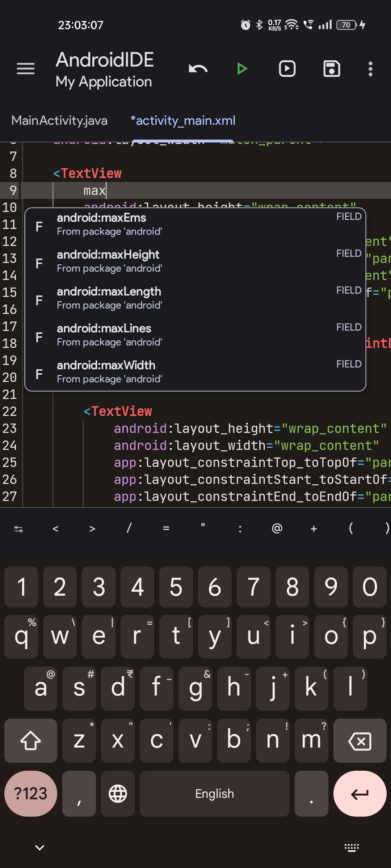Switch to ?123 symbols keyboard
Viewport: 391px width, 868px height.
click(x=30, y=794)
